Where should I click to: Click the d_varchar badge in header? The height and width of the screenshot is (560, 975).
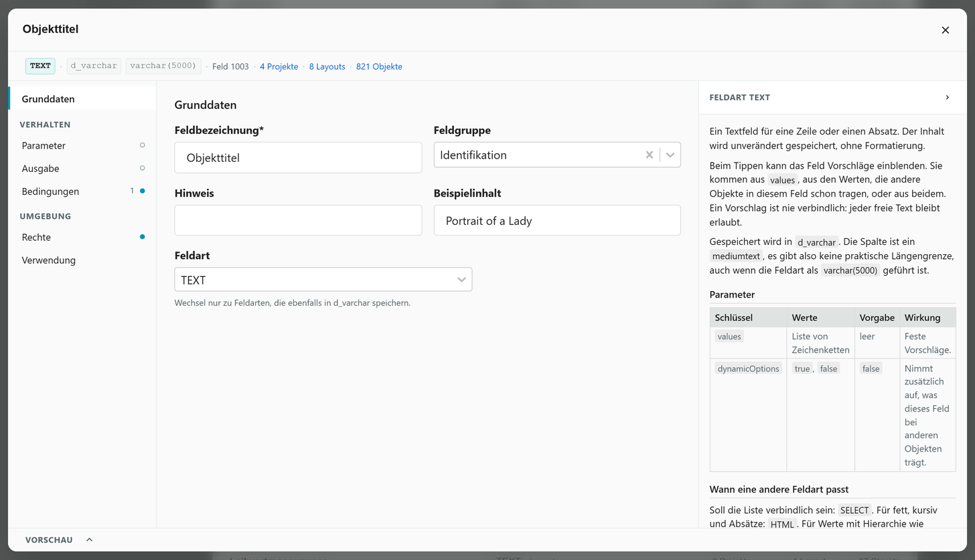click(94, 66)
